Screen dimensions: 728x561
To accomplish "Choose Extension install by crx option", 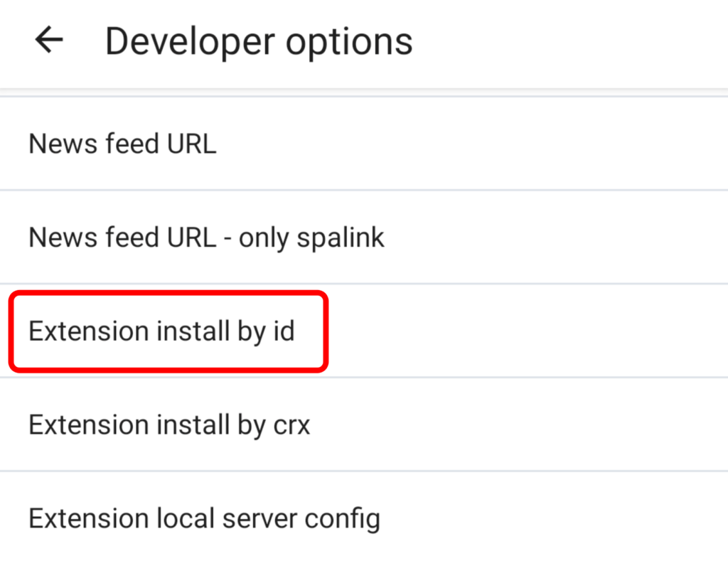I will (x=364, y=425).
